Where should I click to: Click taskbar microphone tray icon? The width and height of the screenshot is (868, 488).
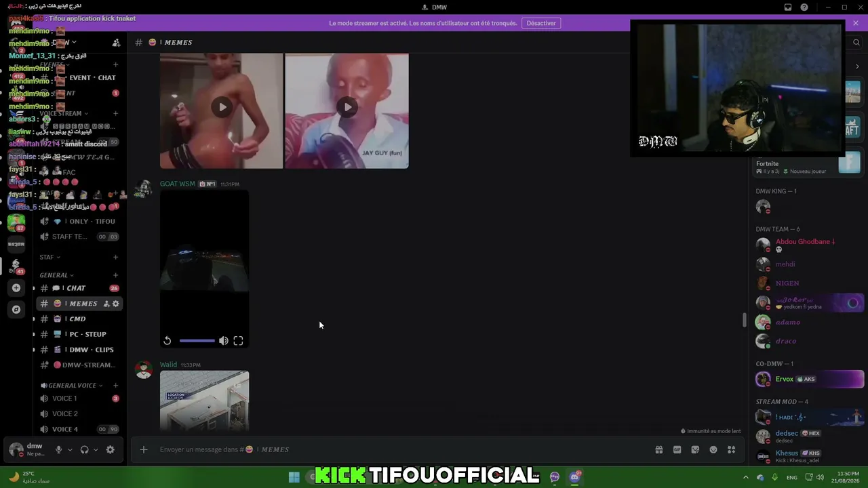point(775,477)
